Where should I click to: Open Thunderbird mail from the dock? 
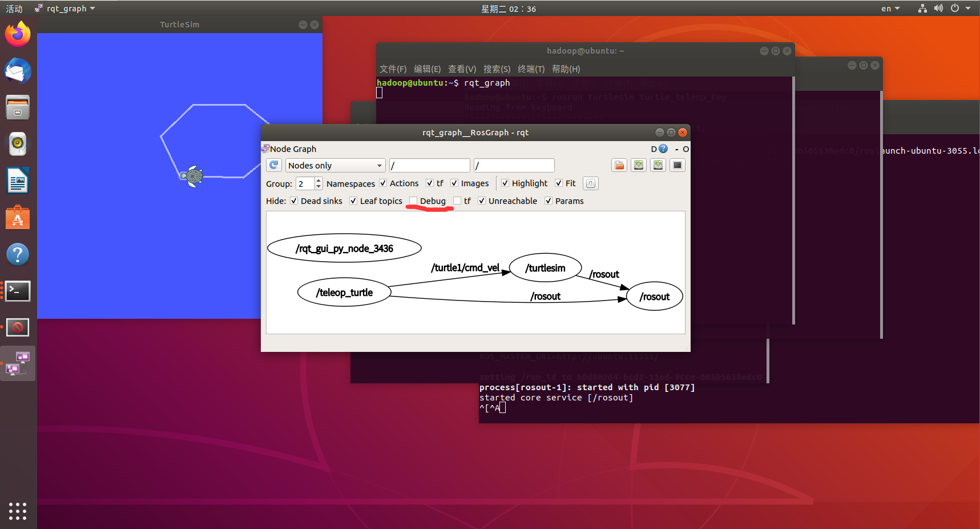click(x=18, y=71)
